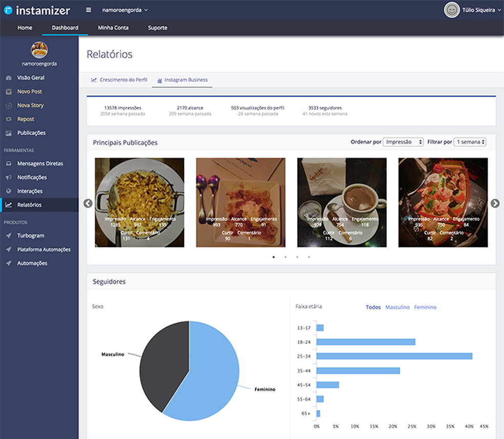Open the Suporte page link
The width and height of the screenshot is (504, 439).
pyautogui.click(x=157, y=28)
